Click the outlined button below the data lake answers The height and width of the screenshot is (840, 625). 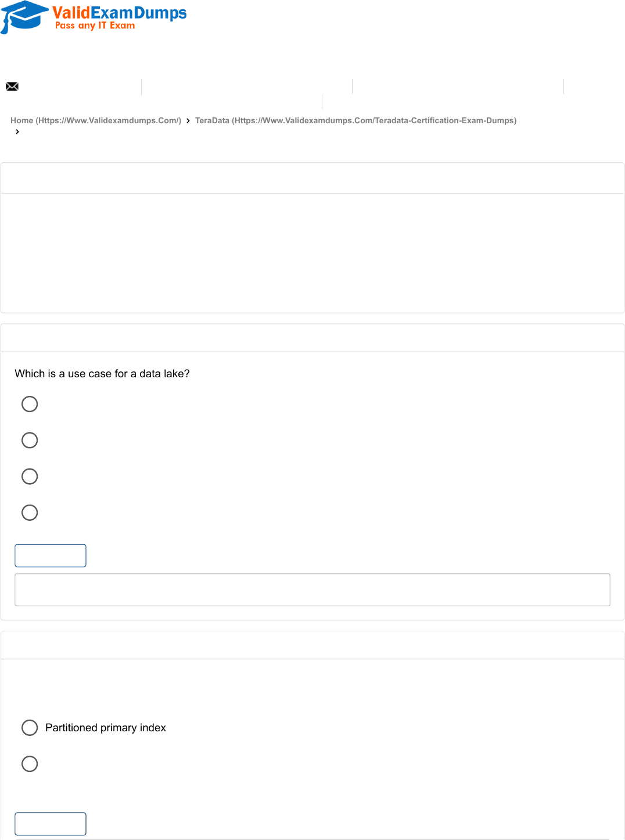[x=51, y=556]
